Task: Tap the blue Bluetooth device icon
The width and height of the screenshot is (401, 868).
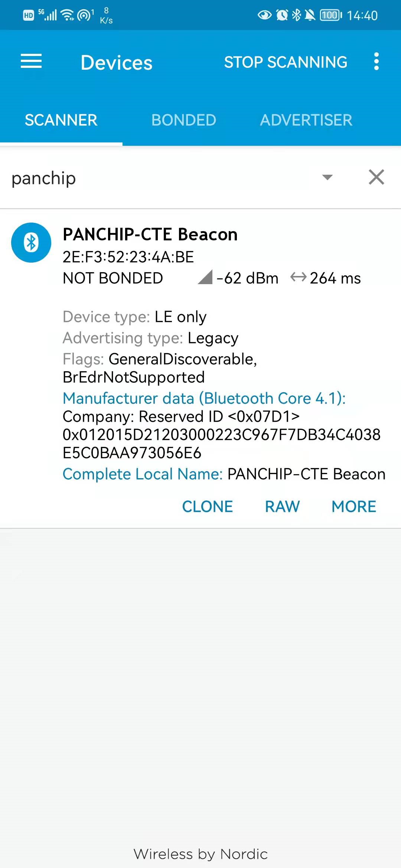Action: (x=31, y=243)
